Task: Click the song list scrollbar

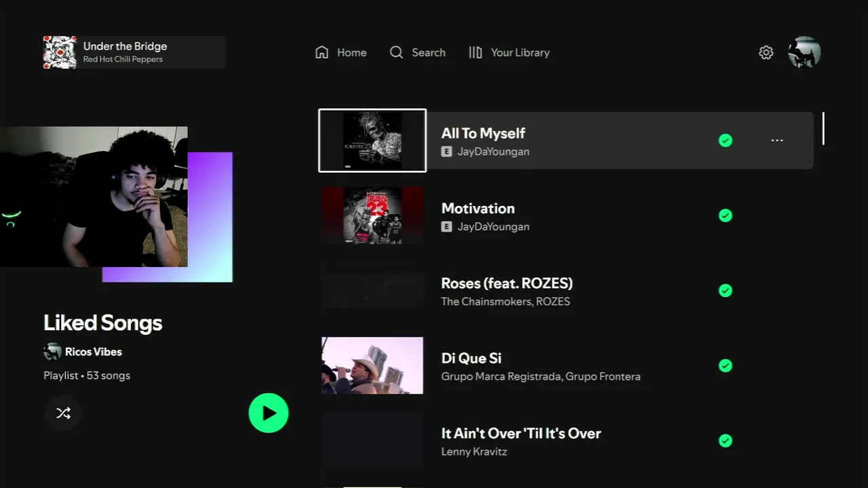Action: point(823,129)
